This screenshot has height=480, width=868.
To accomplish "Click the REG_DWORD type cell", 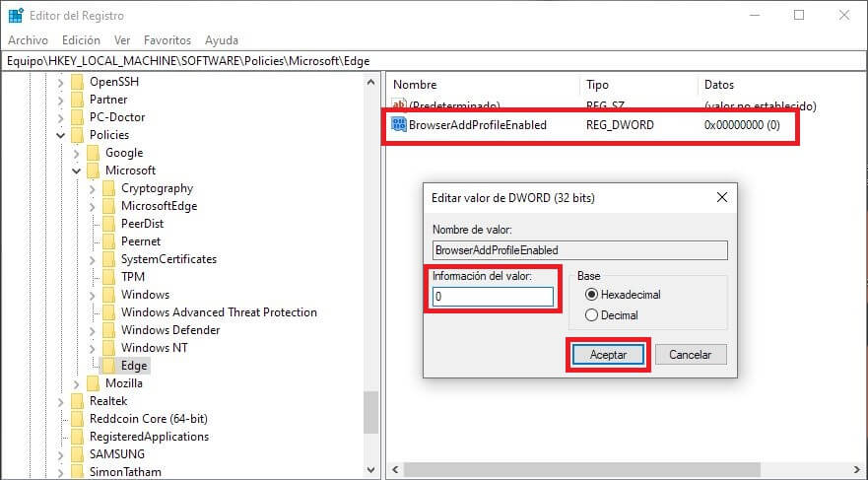I will click(x=620, y=124).
